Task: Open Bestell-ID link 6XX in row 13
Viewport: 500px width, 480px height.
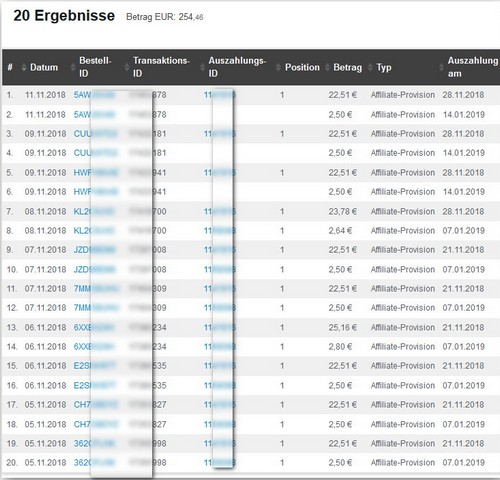Action: click(94, 327)
